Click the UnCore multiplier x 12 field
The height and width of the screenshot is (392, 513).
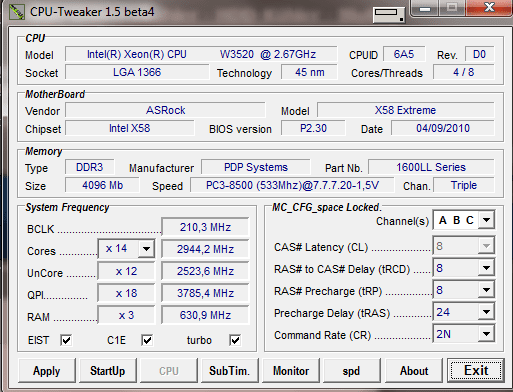pyautogui.click(x=126, y=271)
